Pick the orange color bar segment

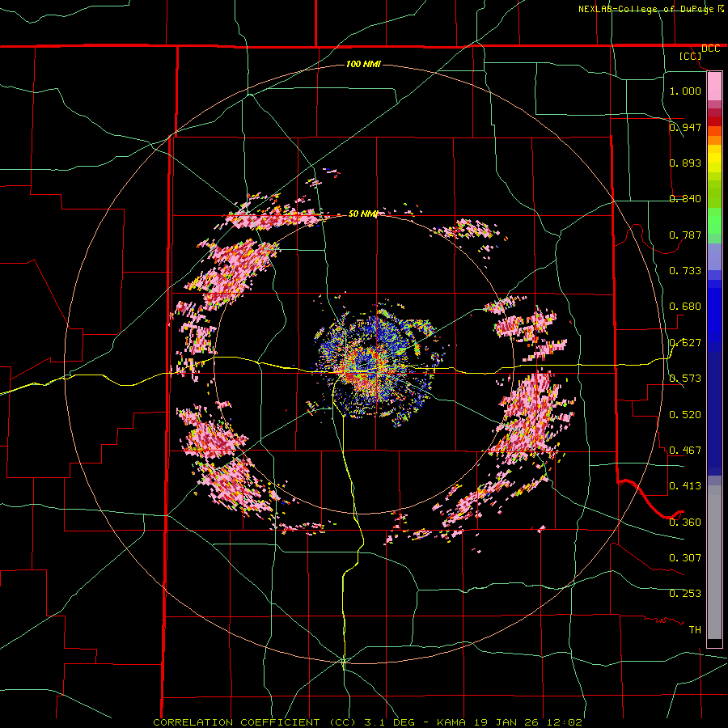[x=714, y=140]
